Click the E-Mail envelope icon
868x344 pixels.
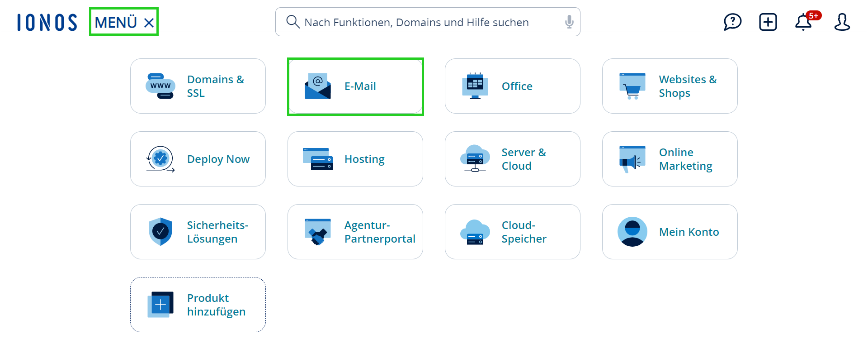pos(318,86)
